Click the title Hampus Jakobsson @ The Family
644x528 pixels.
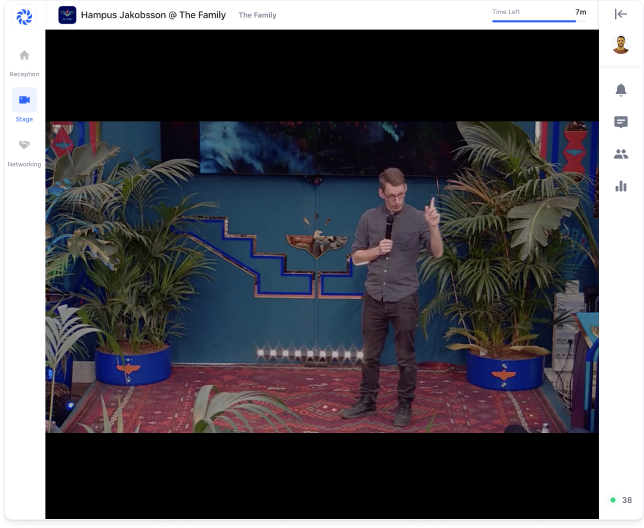pyautogui.click(x=153, y=15)
